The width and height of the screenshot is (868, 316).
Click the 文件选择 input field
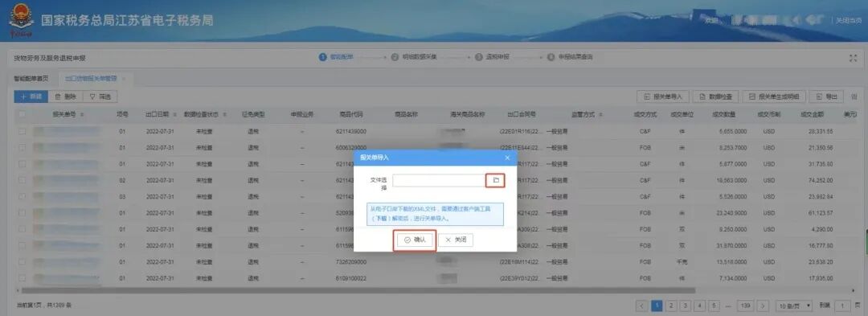point(440,180)
